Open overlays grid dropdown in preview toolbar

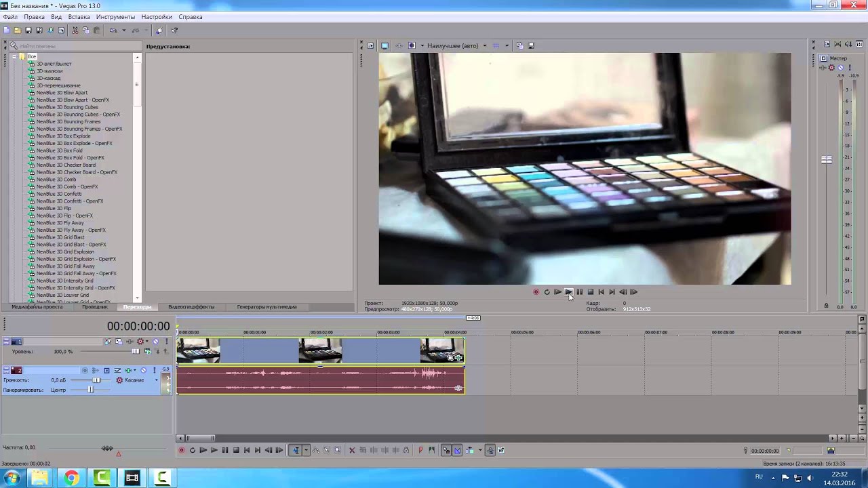506,45
